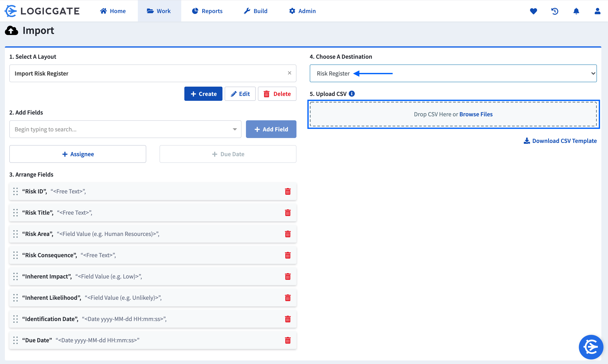Open the Risk Register destination dropdown
The image size is (608, 364).
tap(453, 73)
